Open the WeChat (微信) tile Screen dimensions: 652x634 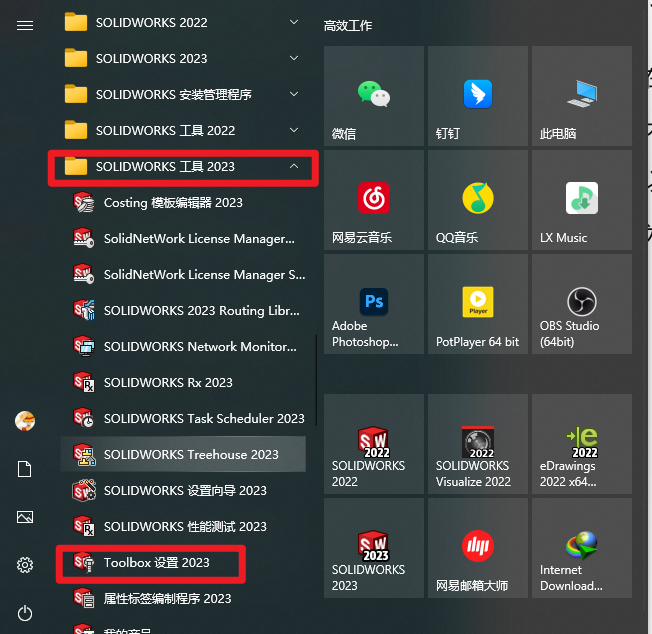coord(373,96)
